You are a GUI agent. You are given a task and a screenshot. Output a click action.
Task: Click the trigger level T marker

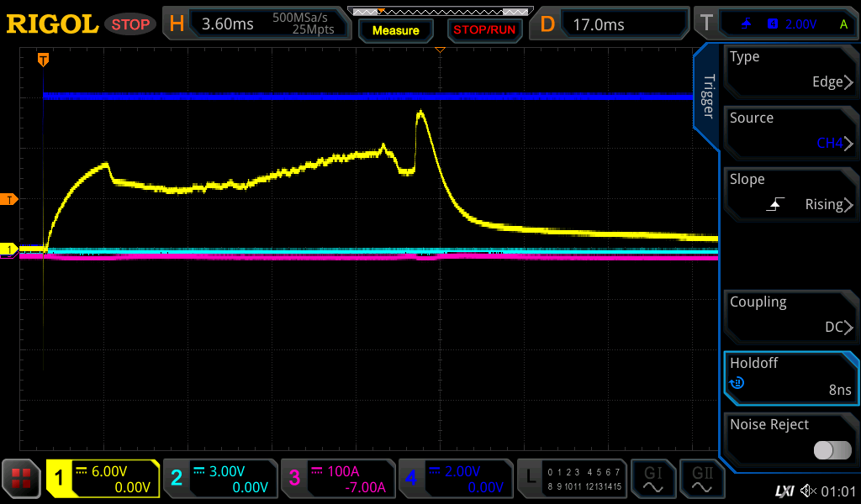point(9,199)
